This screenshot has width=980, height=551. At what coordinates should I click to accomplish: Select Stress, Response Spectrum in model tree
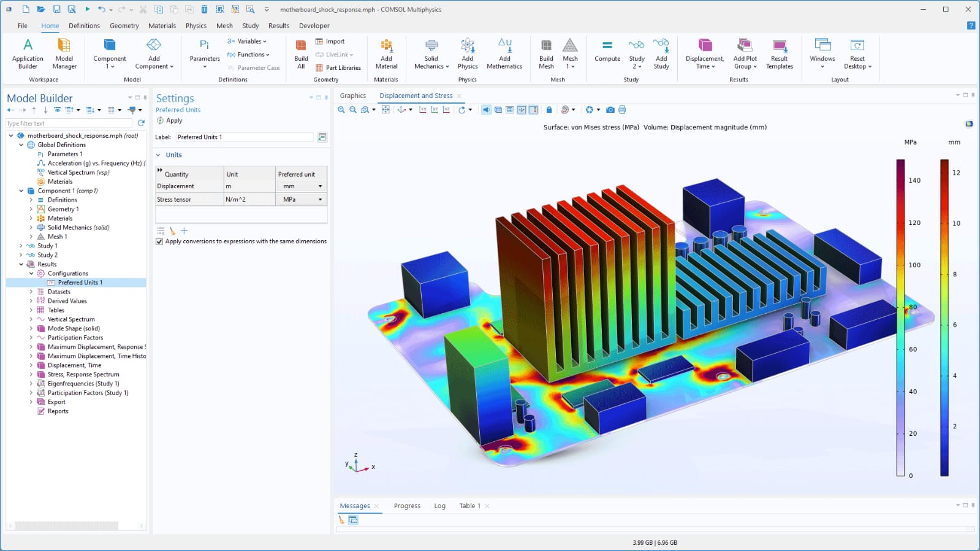point(83,374)
